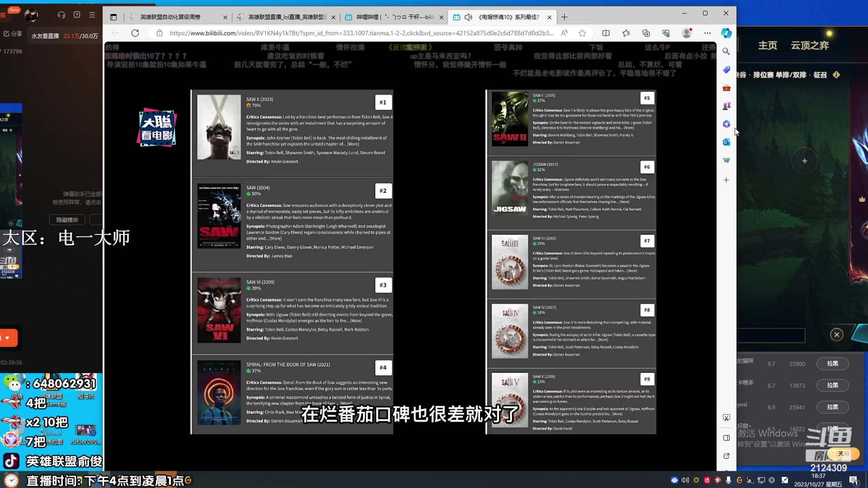Click 拉黑 button for the 13973 row

(x=832, y=385)
